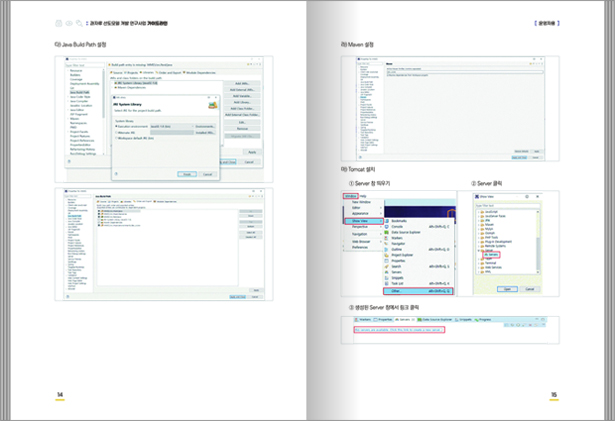Select Workspace default JRE radio button
Screen dimensions: 615x421
click(116, 138)
